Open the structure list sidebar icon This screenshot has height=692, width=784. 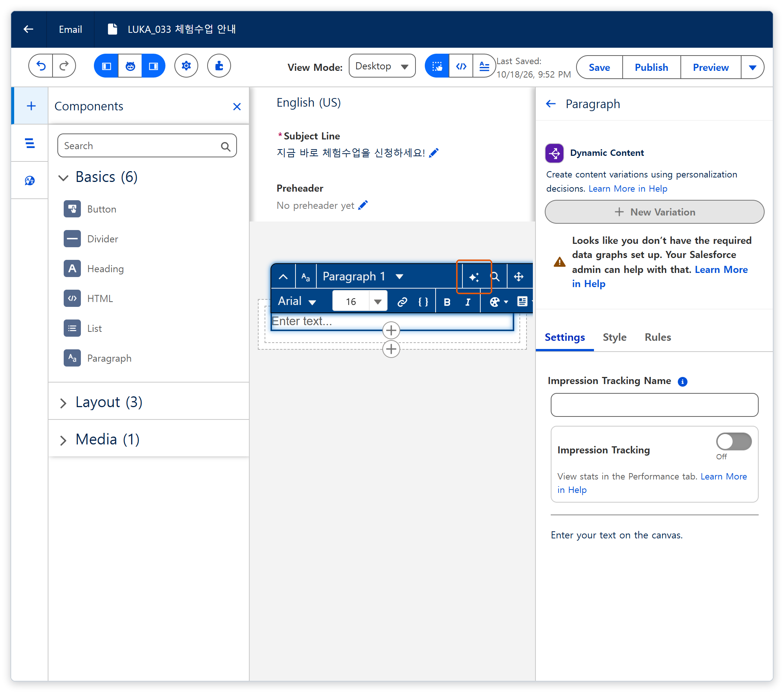pos(30,143)
